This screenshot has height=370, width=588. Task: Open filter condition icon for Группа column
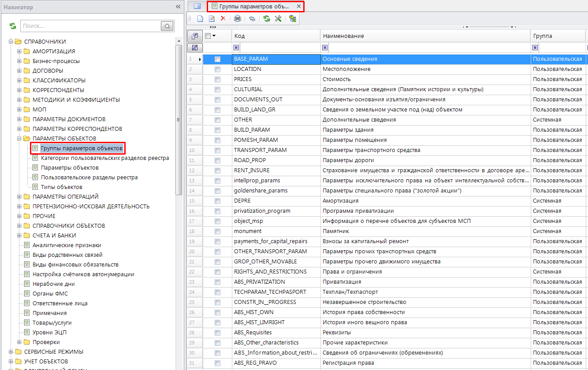pos(536,48)
